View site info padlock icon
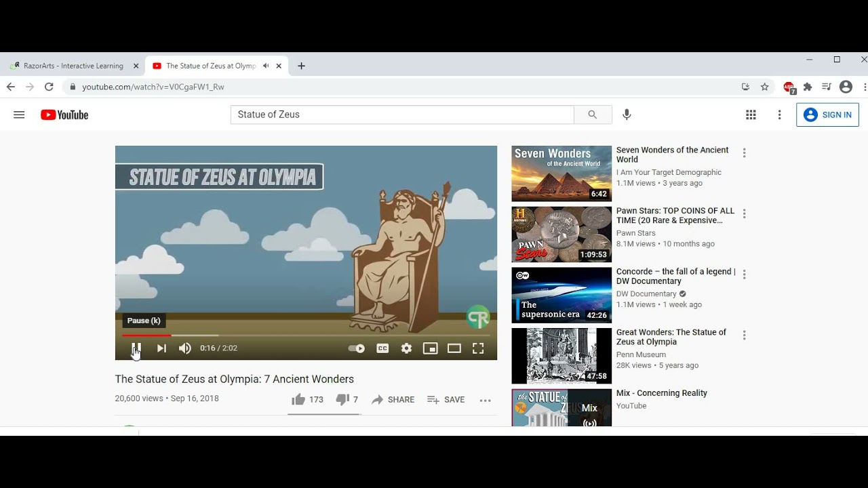Image resolution: width=868 pixels, height=488 pixels. point(73,87)
